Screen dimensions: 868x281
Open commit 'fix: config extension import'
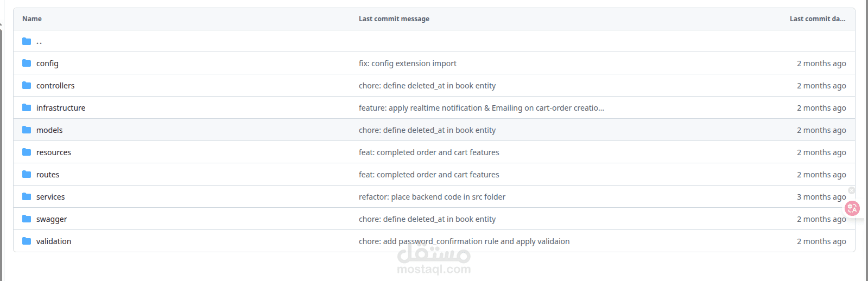pos(407,63)
